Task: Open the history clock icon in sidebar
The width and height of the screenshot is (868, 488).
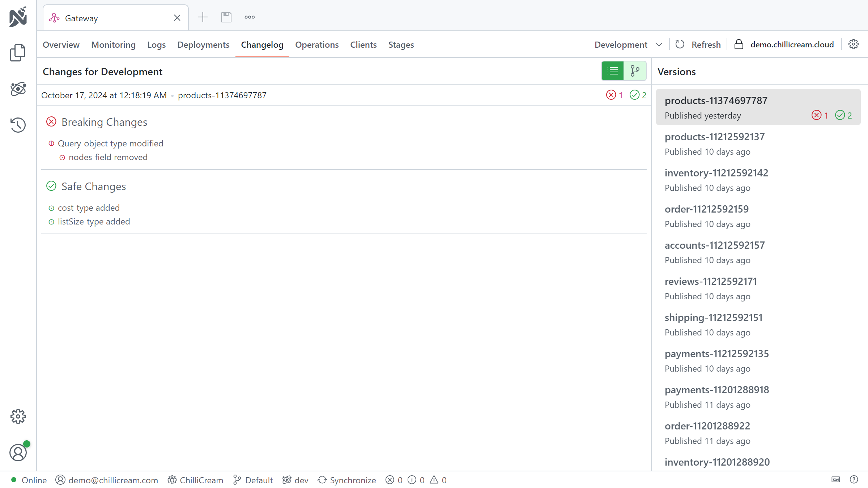Action: pos(18,125)
